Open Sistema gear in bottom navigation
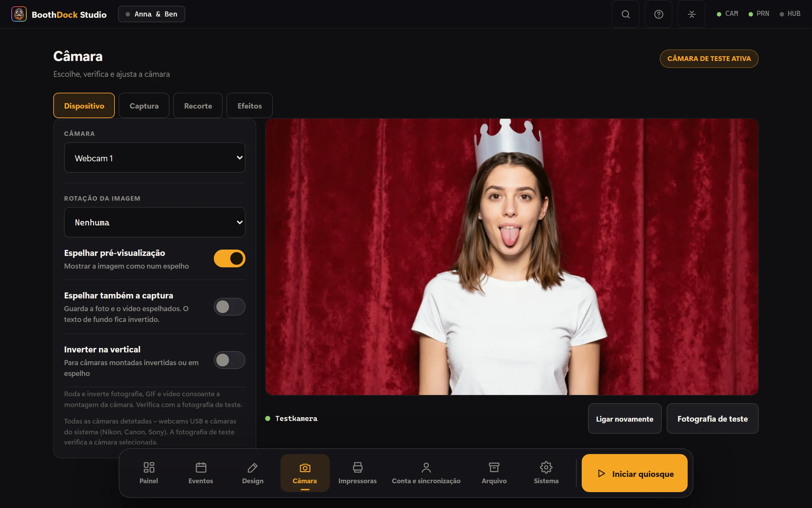The height and width of the screenshot is (508, 812). [x=546, y=473]
